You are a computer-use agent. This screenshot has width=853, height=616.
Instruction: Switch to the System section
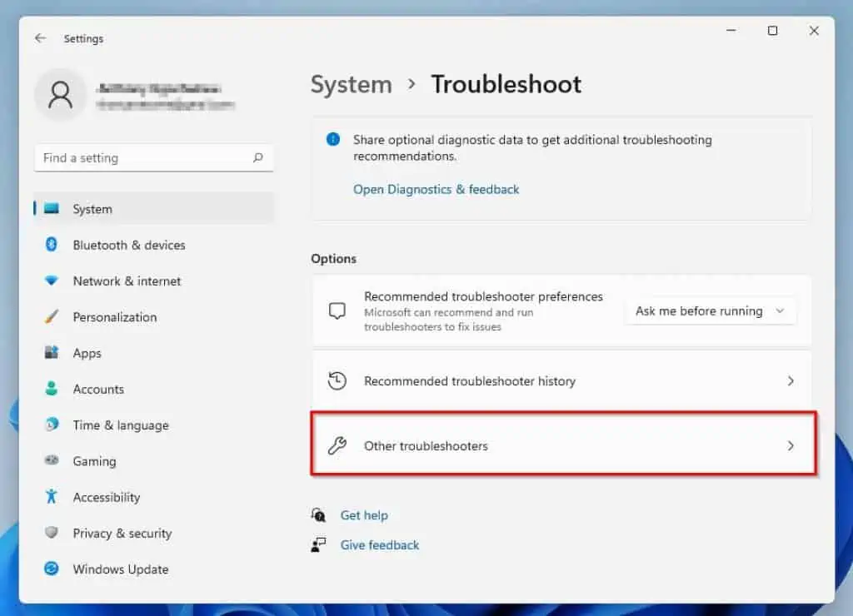(x=90, y=209)
